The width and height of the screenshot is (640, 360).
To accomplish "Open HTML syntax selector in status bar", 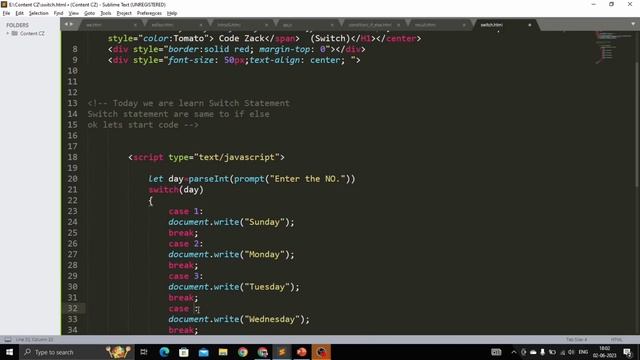I will (x=616, y=340).
